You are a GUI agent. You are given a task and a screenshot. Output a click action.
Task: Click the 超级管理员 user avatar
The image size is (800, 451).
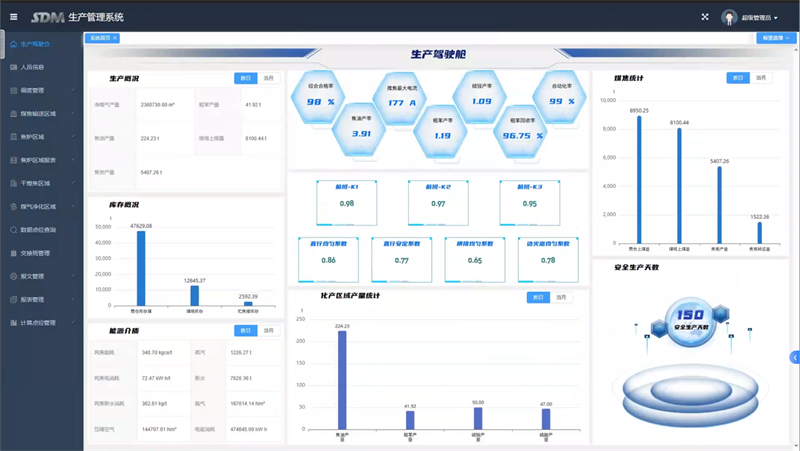(729, 18)
